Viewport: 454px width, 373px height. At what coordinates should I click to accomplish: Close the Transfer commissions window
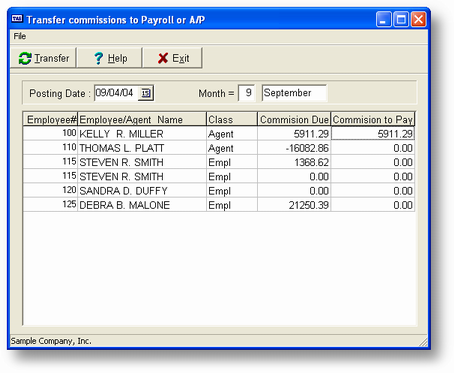(x=418, y=19)
